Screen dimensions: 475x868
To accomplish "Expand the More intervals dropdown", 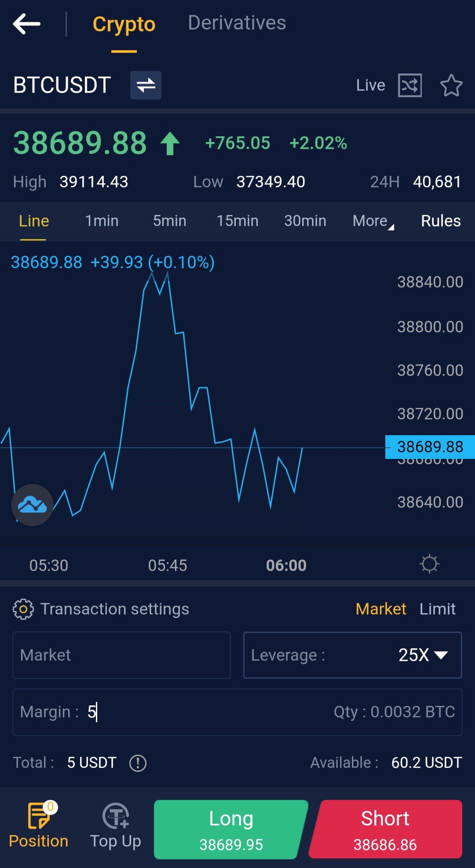I will [x=373, y=221].
